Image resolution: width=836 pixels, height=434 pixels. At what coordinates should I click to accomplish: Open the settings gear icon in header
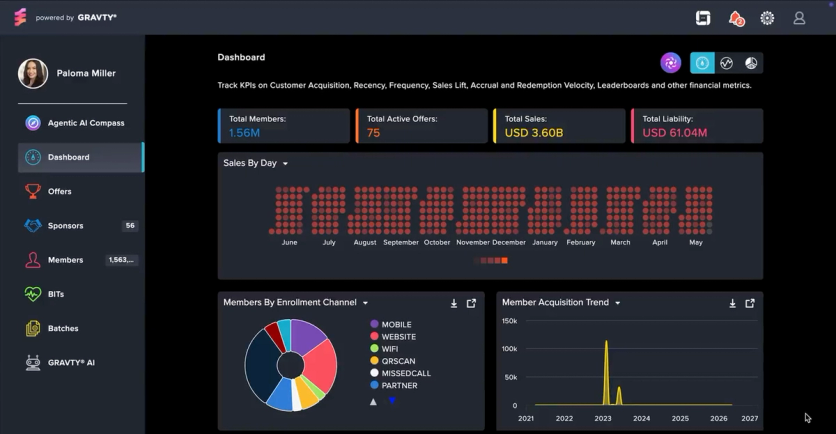(767, 18)
